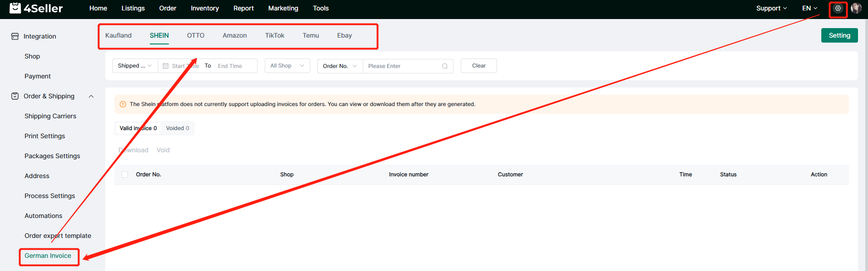
Task: Click the 4Seller logo icon
Action: 15,8
